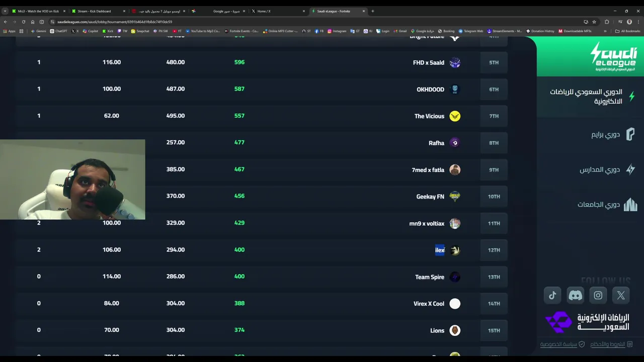Click Geekay FN team avatar
The width and height of the screenshot is (644, 362).
click(455, 197)
